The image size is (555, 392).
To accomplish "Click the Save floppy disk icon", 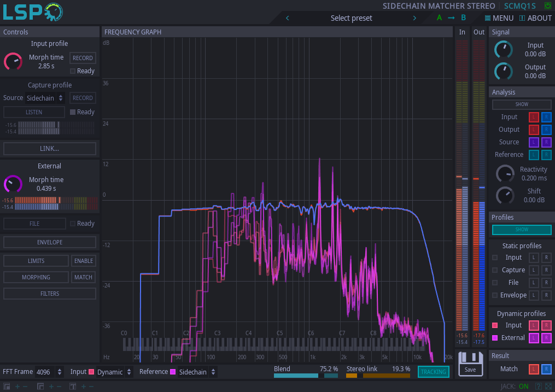I will pyautogui.click(x=470, y=364).
